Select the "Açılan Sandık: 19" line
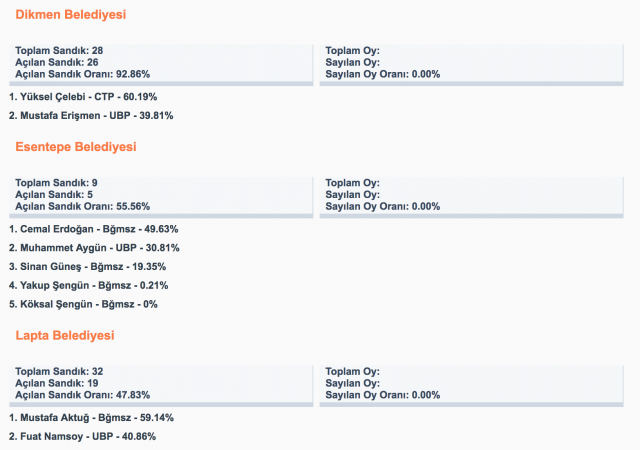Image resolution: width=640 pixels, height=450 pixels. pos(51,382)
